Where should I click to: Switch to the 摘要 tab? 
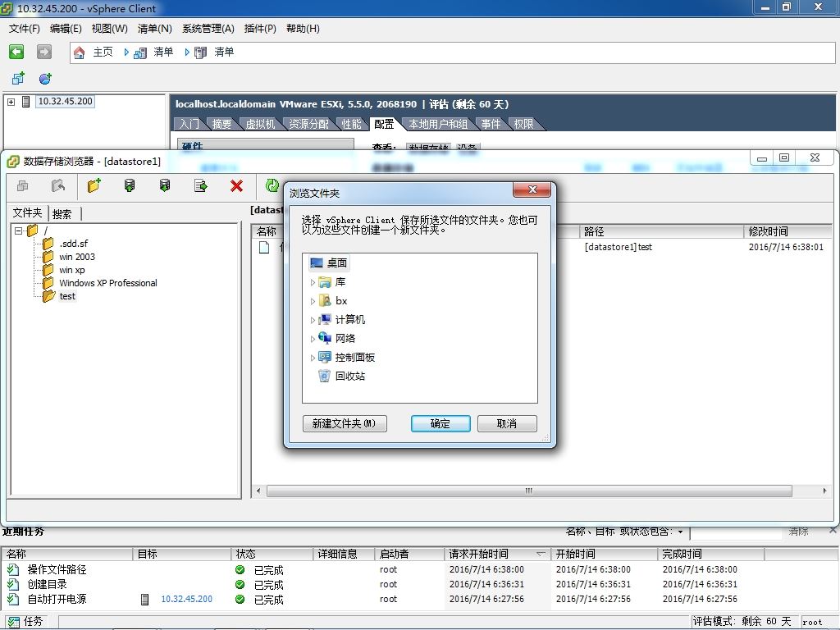(221, 125)
